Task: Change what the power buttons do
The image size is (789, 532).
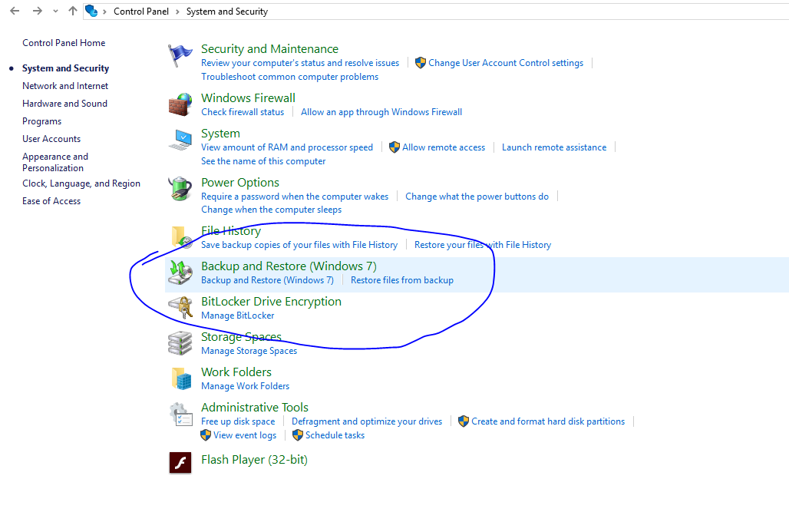Action: click(x=477, y=197)
